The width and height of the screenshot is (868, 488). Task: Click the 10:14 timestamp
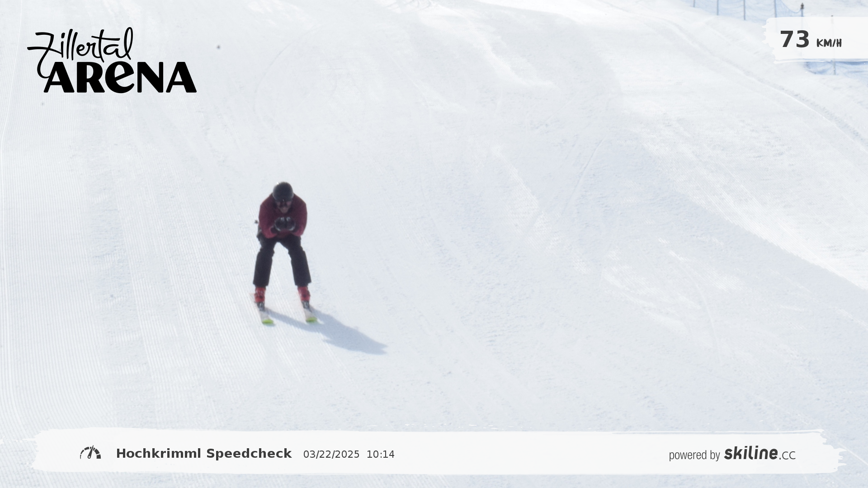381,455
